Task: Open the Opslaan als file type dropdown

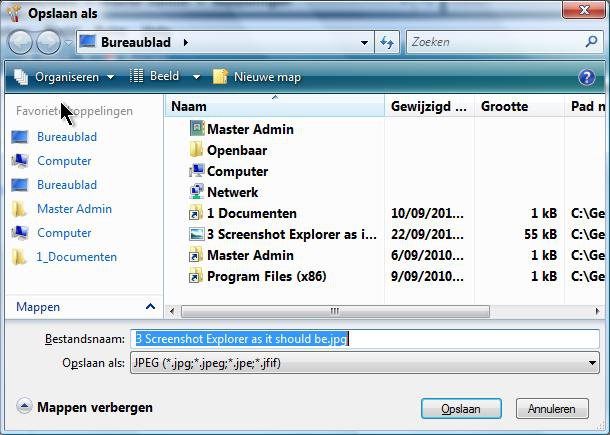Action: click(x=365, y=363)
